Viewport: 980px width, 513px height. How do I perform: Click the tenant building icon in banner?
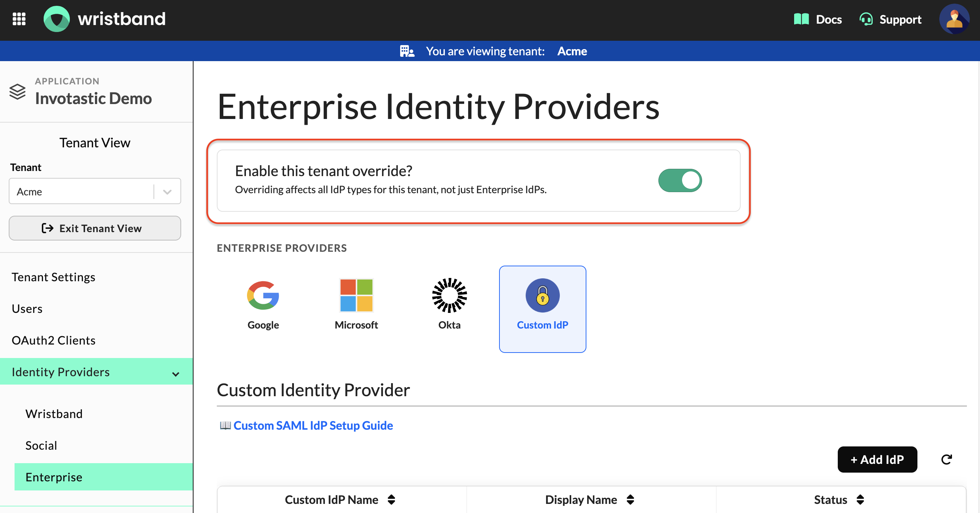pyautogui.click(x=407, y=51)
